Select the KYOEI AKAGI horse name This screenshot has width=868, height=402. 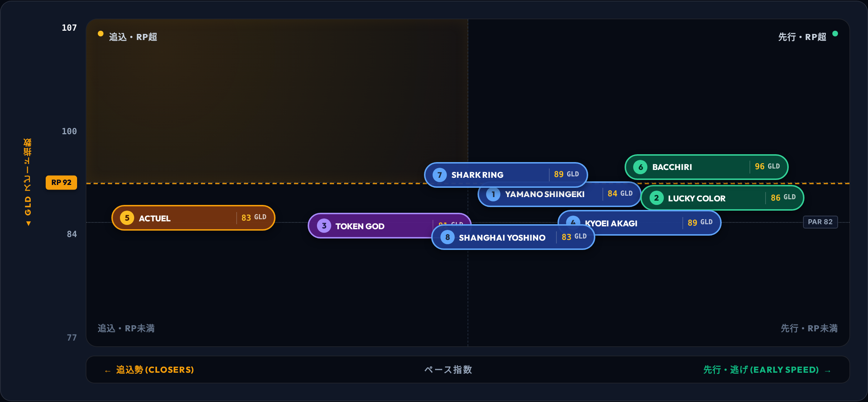611,223
